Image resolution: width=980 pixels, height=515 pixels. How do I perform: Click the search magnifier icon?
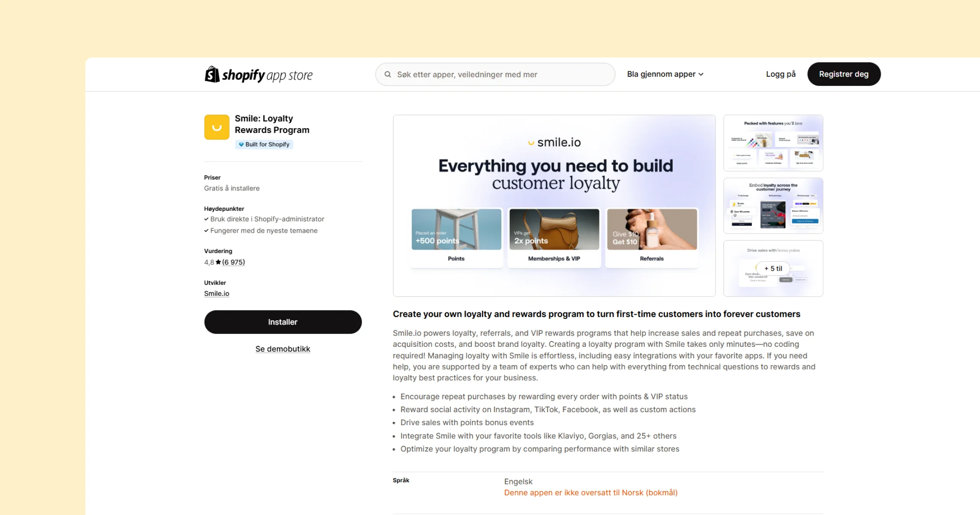click(x=387, y=75)
